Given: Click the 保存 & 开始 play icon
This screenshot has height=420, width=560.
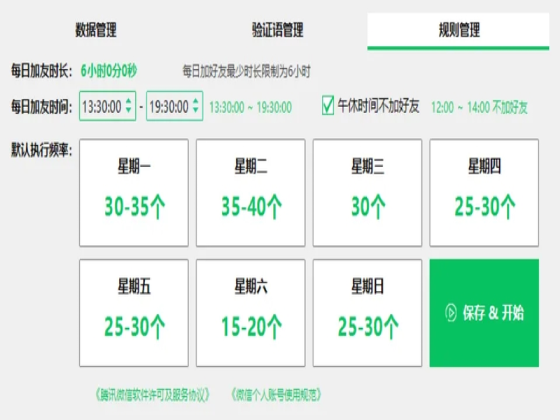Looking at the screenshot, I should click(x=451, y=313).
